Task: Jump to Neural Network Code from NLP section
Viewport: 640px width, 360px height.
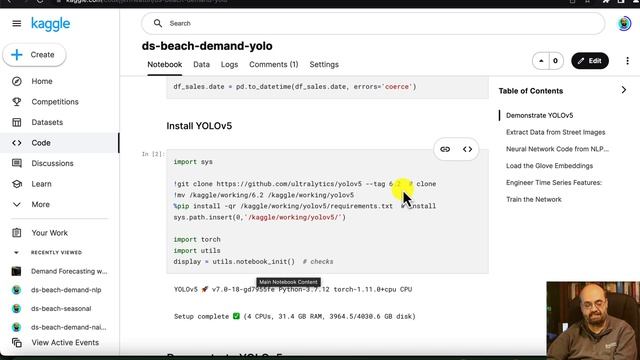Action: click(x=557, y=149)
